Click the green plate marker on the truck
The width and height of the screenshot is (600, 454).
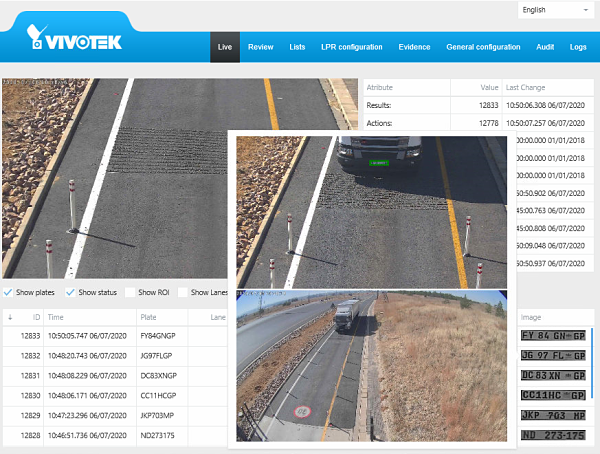point(380,160)
